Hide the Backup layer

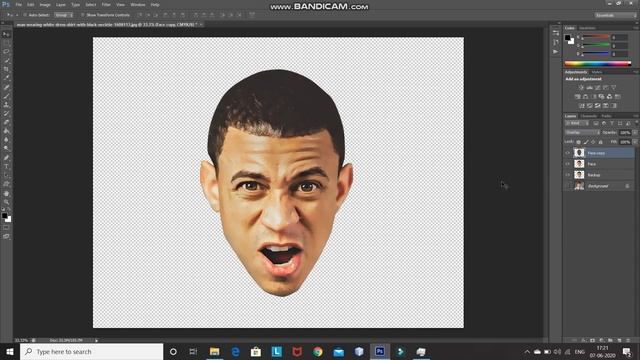[x=568, y=175]
